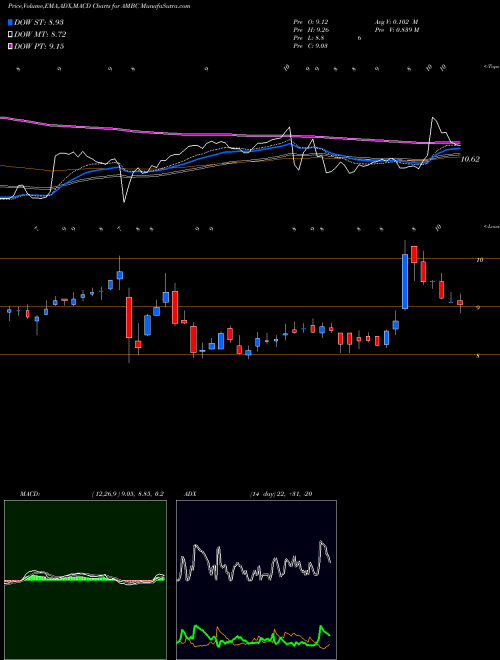Click the chart title mentioning MunafaSutra.com
This screenshot has height=660, width=500.
pos(99,6)
